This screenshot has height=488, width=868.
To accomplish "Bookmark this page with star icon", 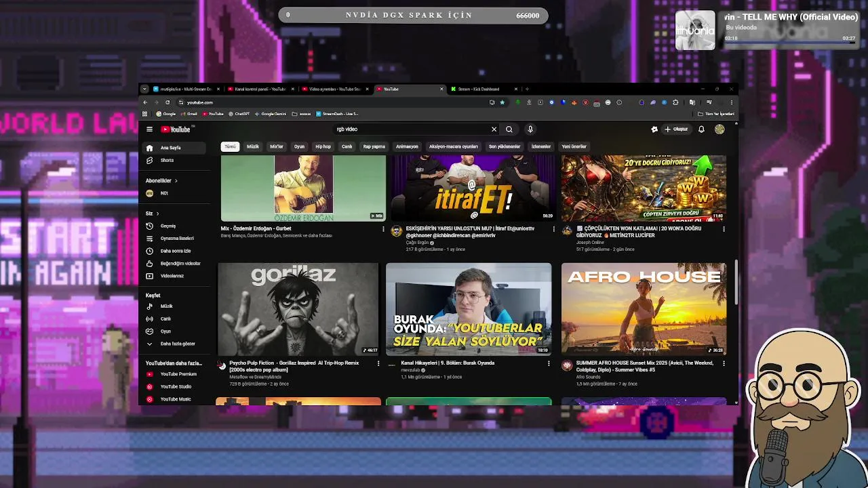I will pyautogui.click(x=502, y=102).
